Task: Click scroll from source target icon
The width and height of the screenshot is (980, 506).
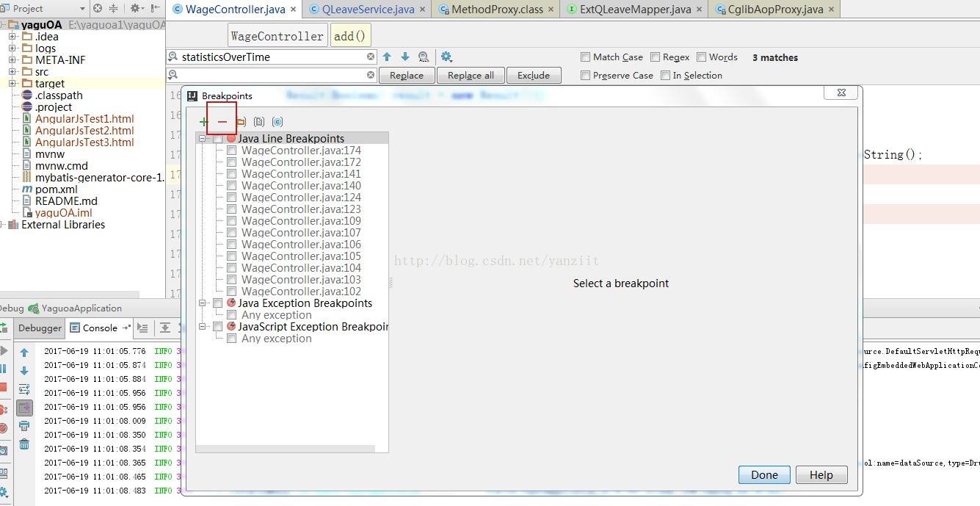Action: pos(98,9)
